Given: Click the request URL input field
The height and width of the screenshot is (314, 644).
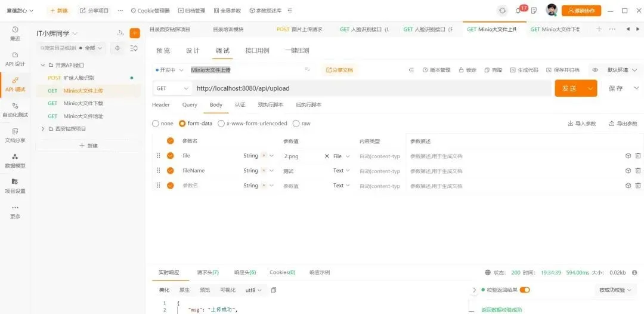Looking at the screenshot, I should [x=370, y=88].
